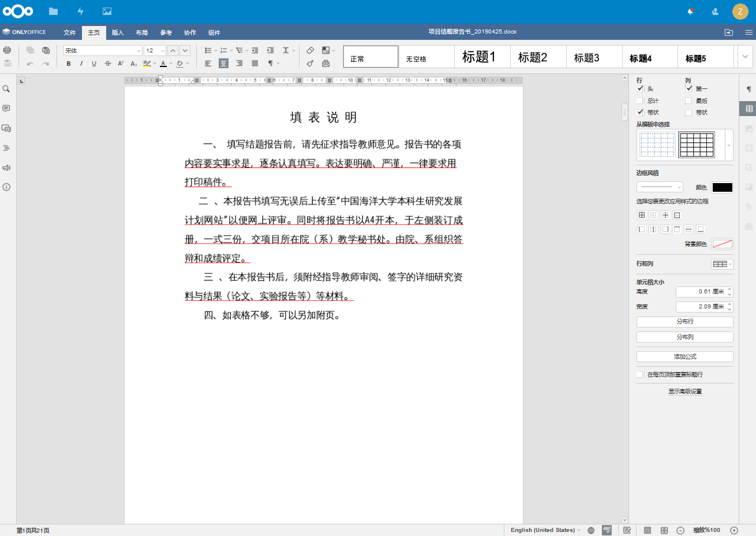
Task: Switch to the 布局 tab
Action: tap(142, 33)
